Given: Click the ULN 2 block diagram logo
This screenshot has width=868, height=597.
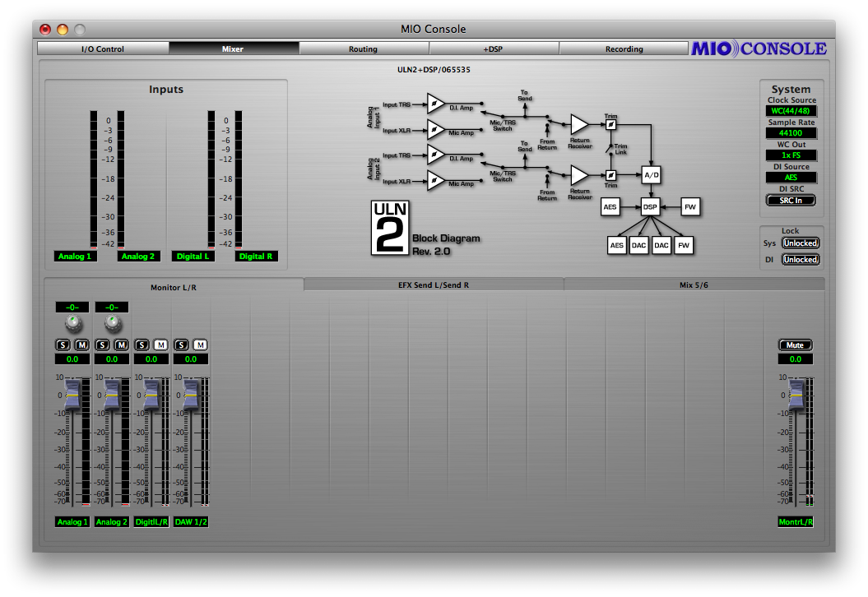Looking at the screenshot, I should point(390,228).
